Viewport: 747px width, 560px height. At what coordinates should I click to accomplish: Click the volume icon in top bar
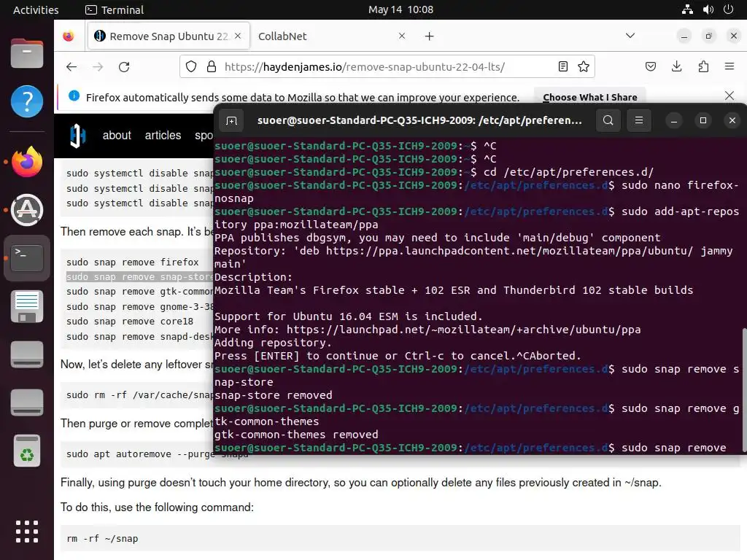708,9
